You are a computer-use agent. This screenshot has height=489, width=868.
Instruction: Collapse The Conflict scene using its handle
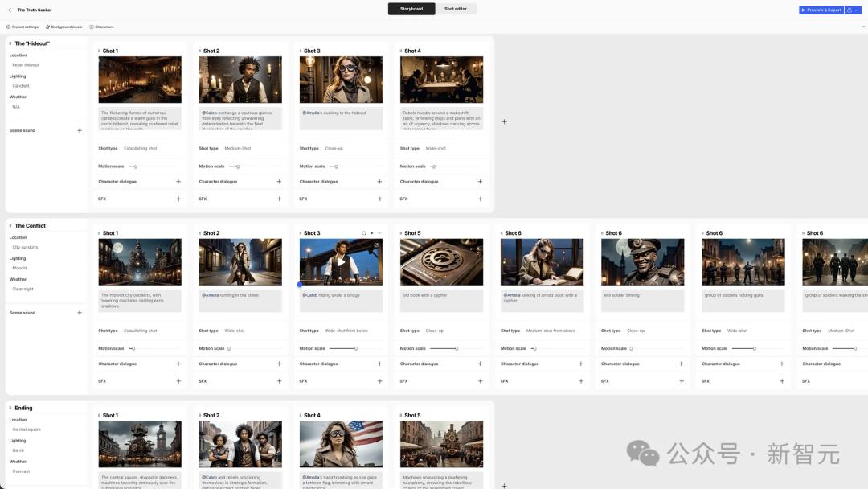10,226
